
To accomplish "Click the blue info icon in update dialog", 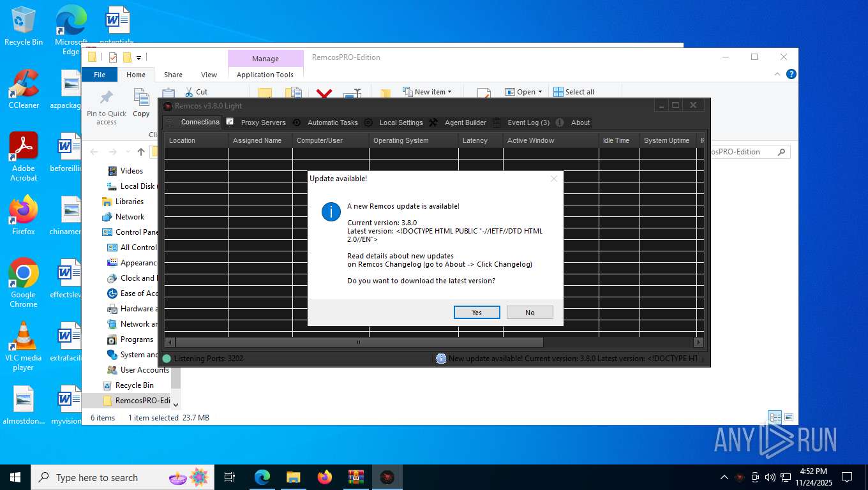I will pos(331,212).
